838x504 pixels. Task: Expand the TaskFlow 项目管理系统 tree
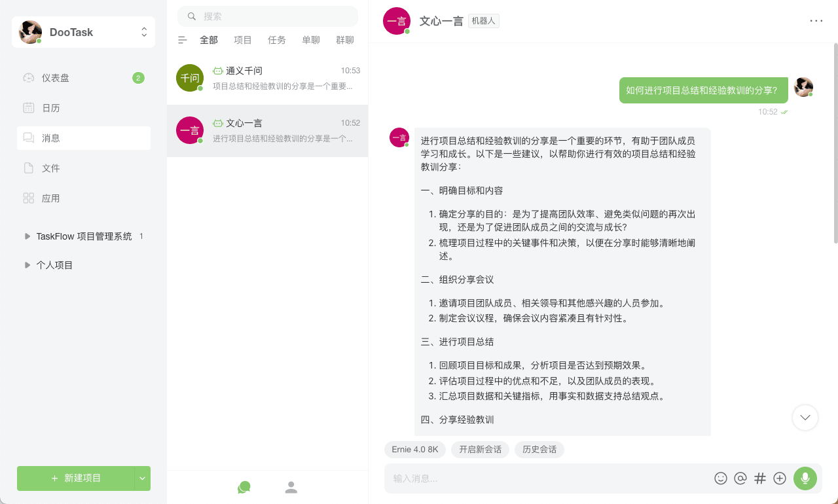(27, 236)
